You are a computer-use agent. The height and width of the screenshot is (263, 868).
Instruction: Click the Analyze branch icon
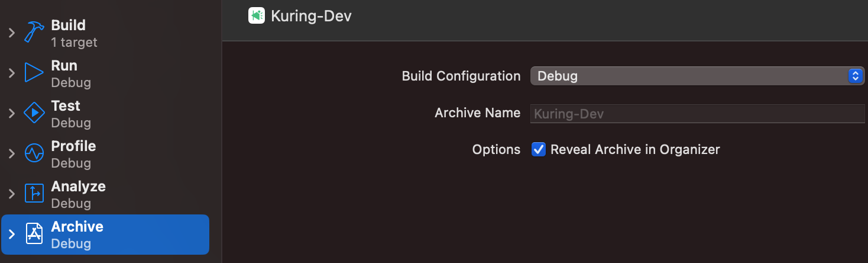(x=34, y=194)
